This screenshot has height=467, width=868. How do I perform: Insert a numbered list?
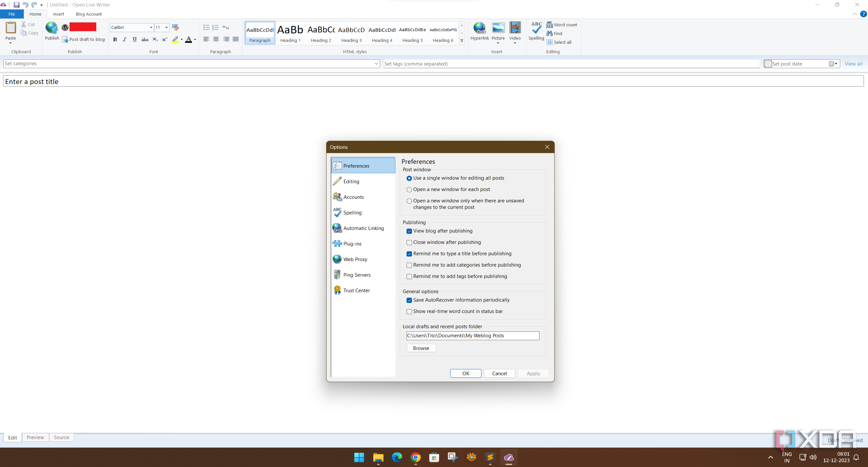215,27
